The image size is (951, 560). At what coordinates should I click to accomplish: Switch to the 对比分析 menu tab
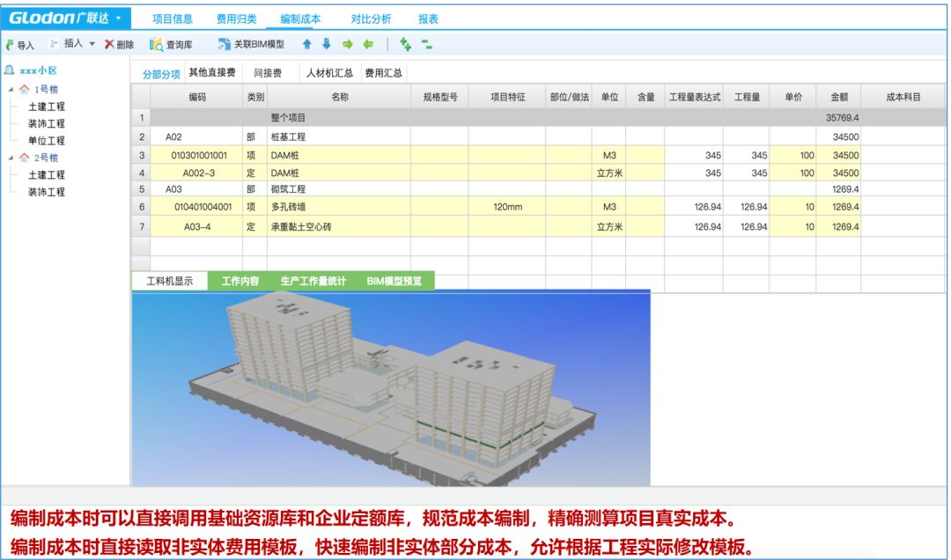pyautogui.click(x=370, y=18)
